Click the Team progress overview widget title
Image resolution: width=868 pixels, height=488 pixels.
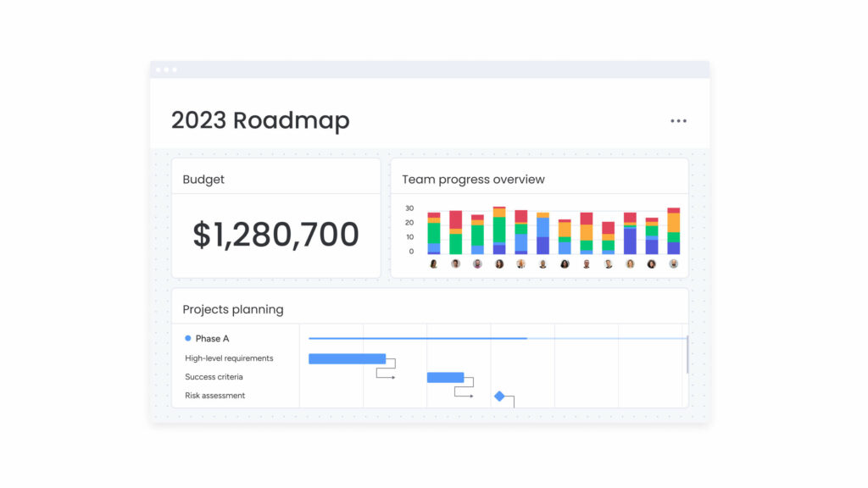click(473, 180)
